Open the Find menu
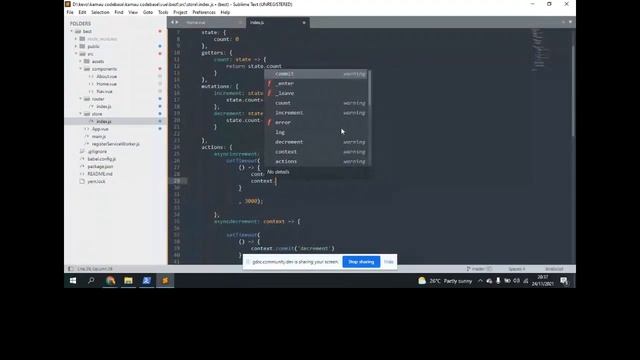 pos(119,12)
